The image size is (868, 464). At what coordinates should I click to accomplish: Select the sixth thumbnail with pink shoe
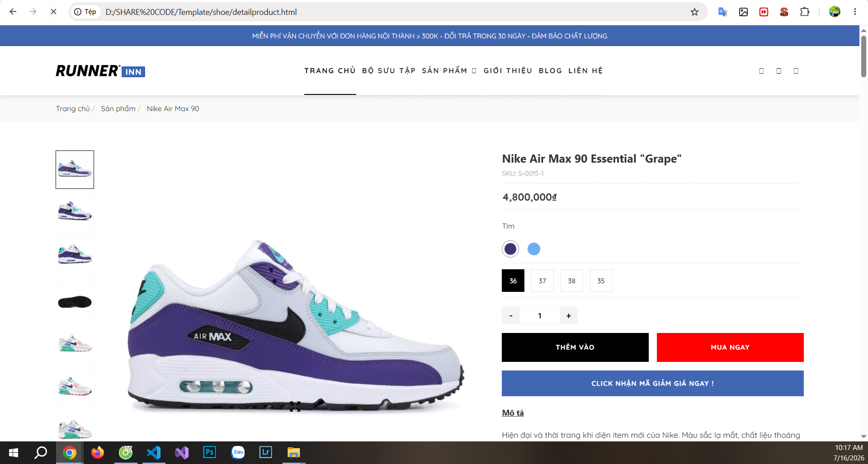point(75,388)
